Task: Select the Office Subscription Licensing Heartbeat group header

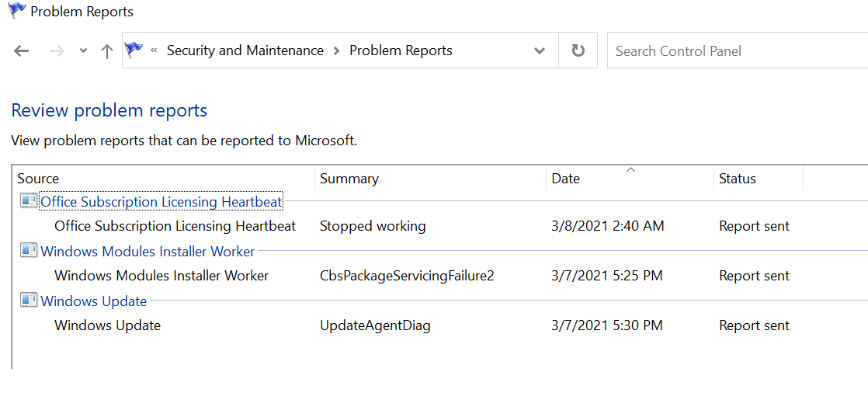Action: tap(161, 202)
